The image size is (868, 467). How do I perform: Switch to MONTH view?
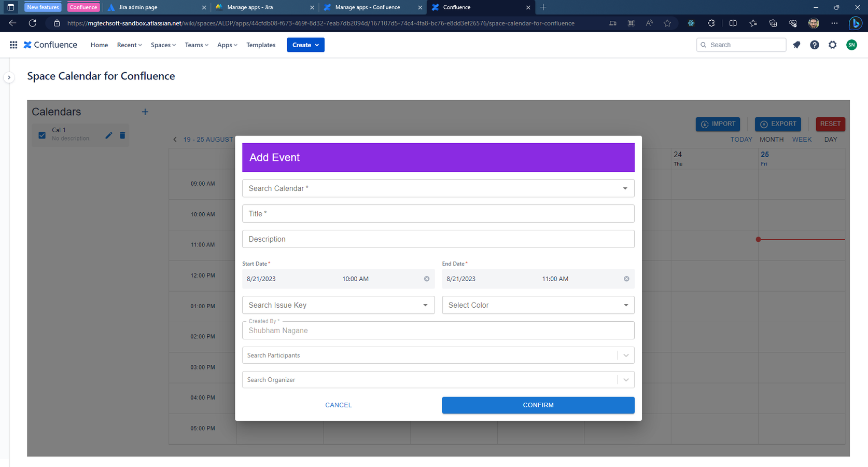pos(772,140)
